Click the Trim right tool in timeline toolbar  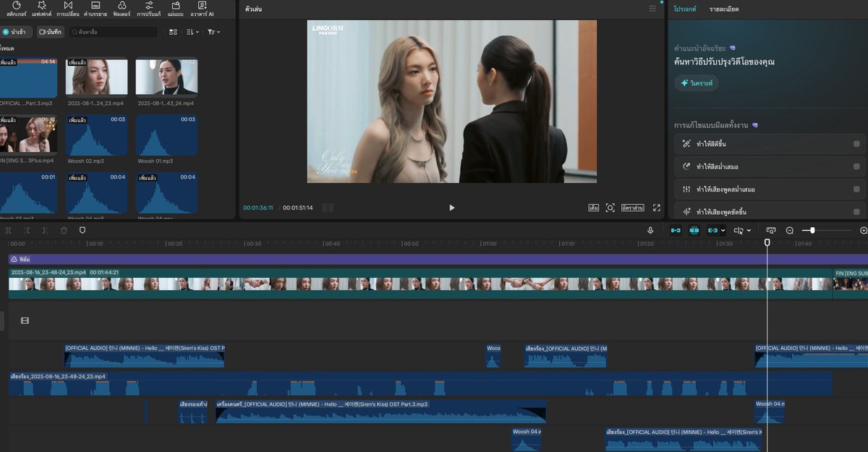[x=45, y=230]
